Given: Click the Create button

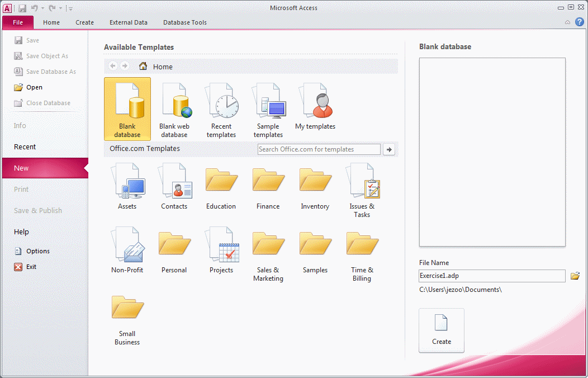Looking at the screenshot, I should coord(442,330).
